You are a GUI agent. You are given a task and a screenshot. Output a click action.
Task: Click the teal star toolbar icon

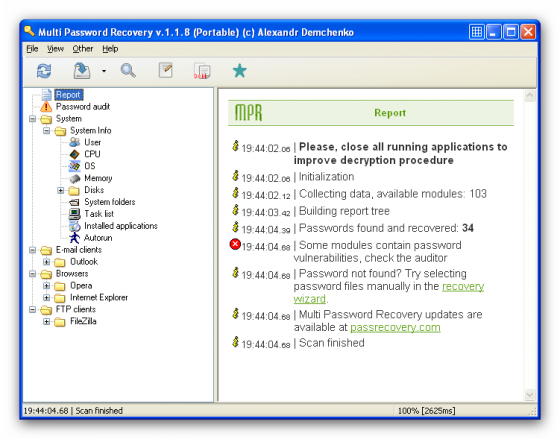point(240,71)
